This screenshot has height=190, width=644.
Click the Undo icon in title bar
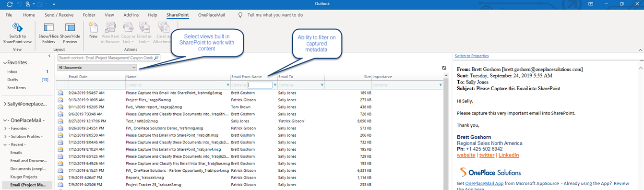tap(20, 4)
